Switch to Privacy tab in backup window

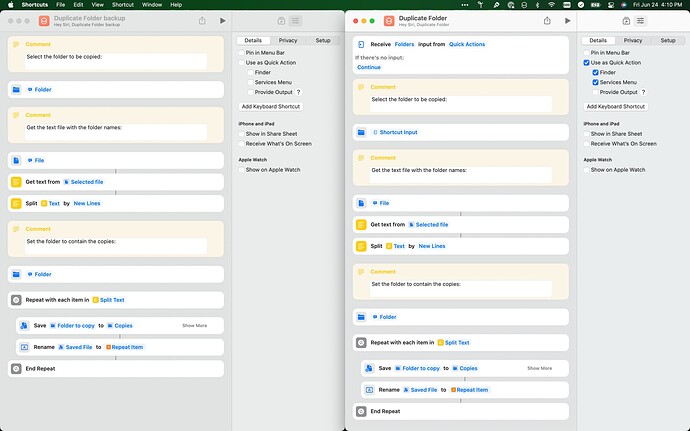point(288,41)
